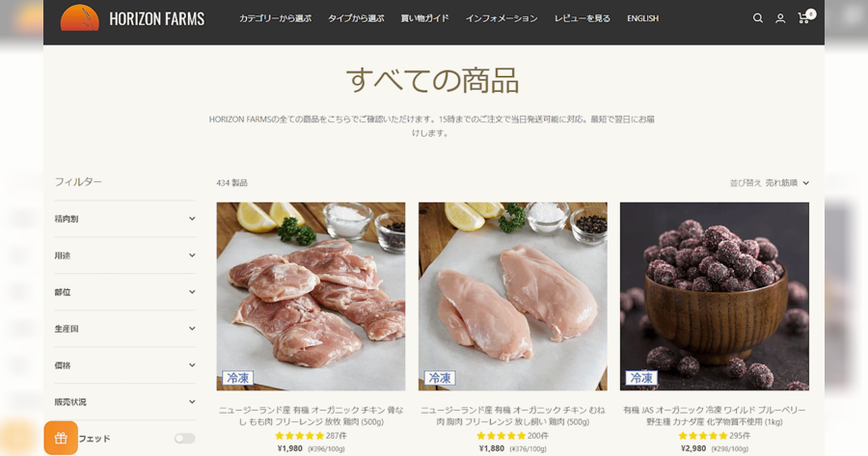Screen dimensions: 868x456
Task: Toggle the フェッド filter switch
Action: point(184,439)
